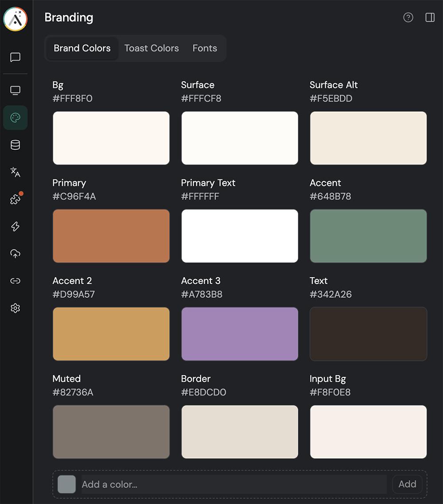Select the Accent 2 gold swatch

tap(111, 334)
